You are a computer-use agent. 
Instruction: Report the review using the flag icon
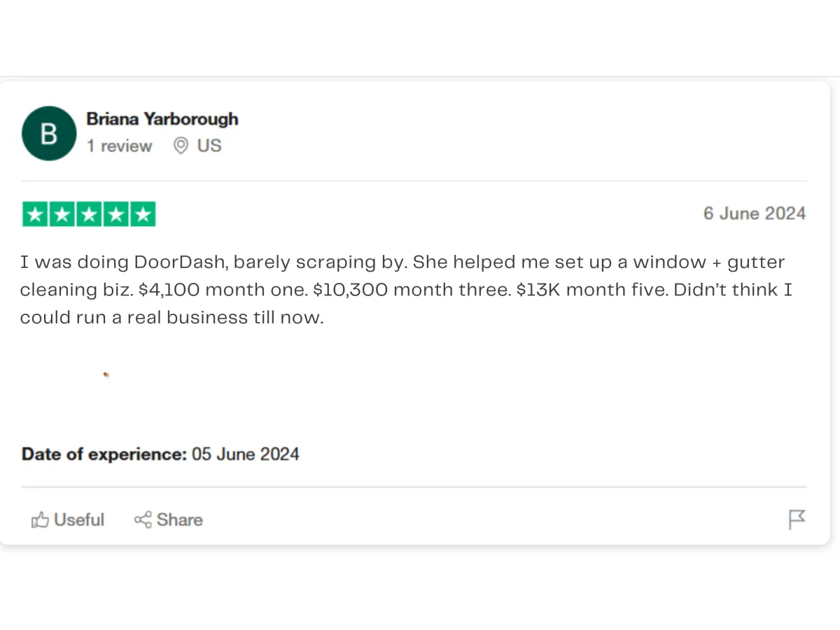click(797, 519)
